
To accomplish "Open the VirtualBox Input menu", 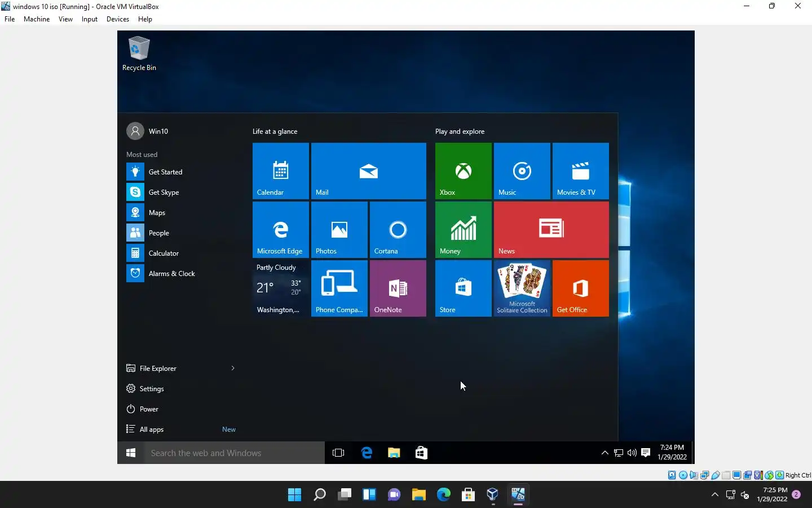I will pos(89,19).
